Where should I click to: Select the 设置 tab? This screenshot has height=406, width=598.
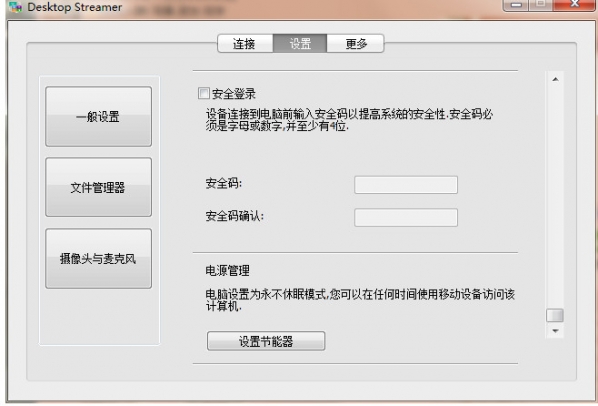click(x=300, y=43)
